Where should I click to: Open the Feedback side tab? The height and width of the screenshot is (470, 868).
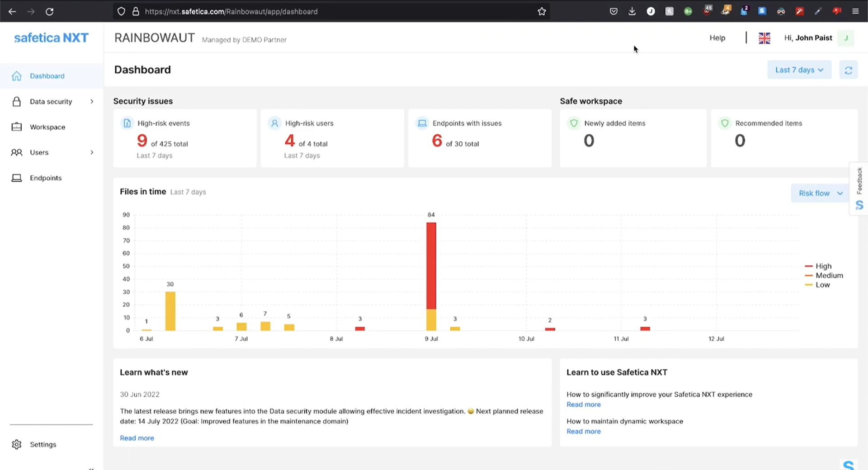pyautogui.click(x=859, y=181)
